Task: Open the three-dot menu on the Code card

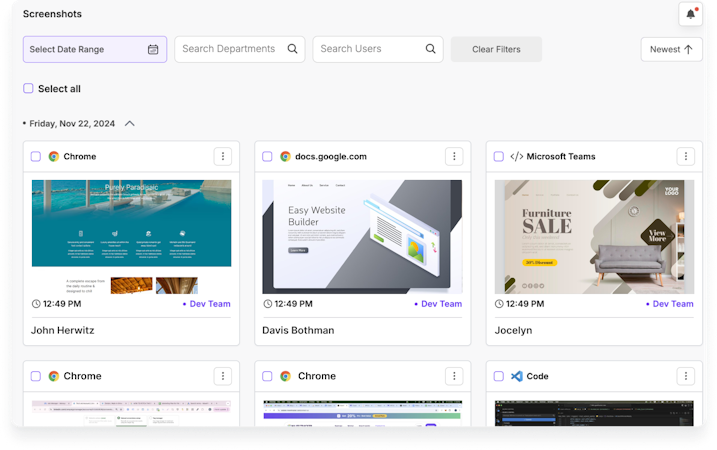Action: coord(685,376)
